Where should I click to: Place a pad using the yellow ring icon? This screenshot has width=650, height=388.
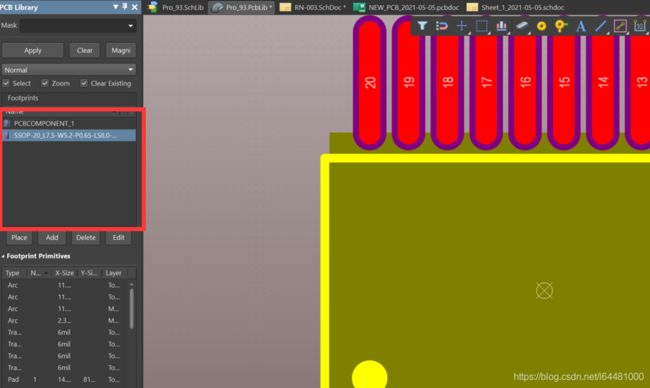click(541, 26)
